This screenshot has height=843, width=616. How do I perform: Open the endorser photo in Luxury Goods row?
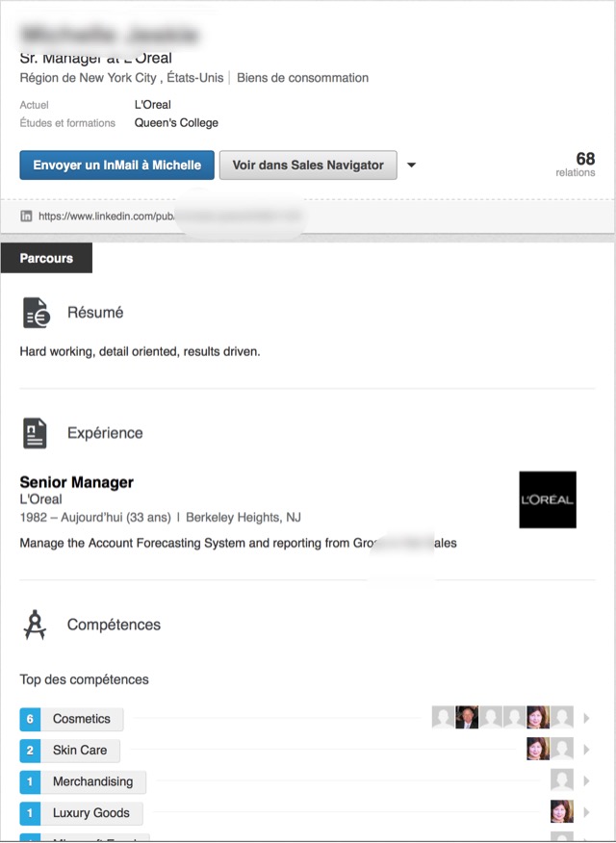(x=562, y=811)
